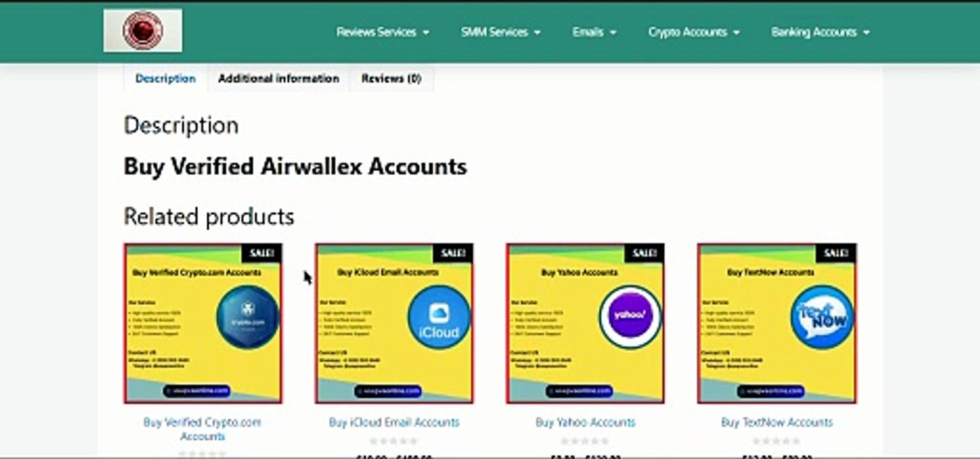Open the Buy Verified Crypto.com Accounts thumbnail
Screen dimensions: 980x459
tap(203, 323)
